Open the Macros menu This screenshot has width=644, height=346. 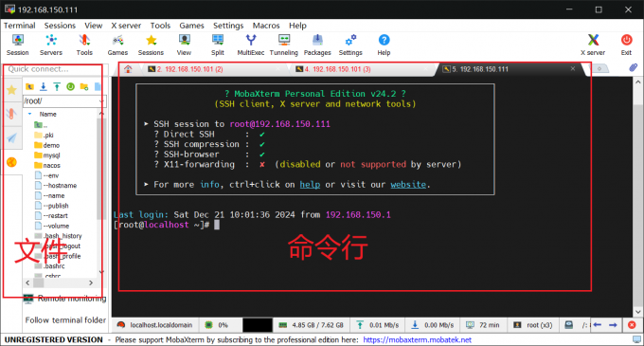tap(266, 26)
